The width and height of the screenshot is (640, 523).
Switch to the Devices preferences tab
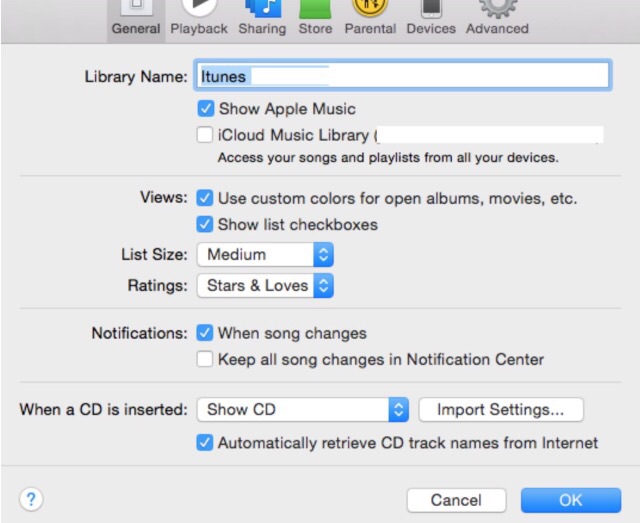click(431, 20)
